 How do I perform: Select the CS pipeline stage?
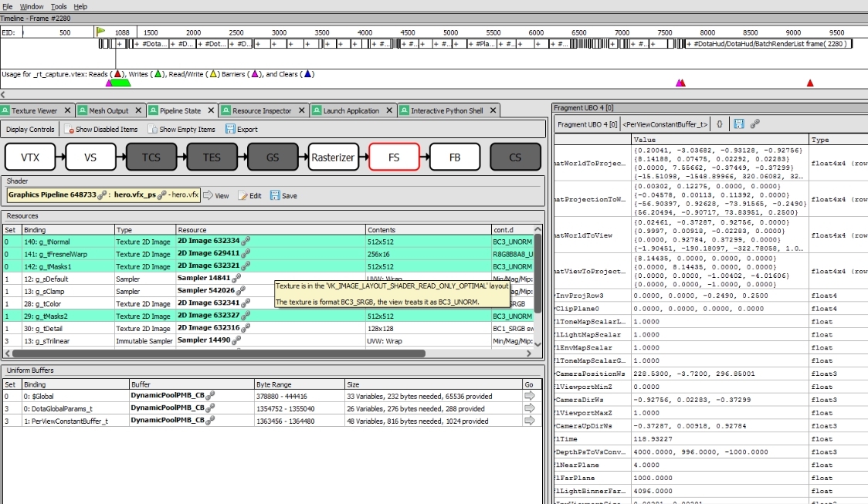515,157
